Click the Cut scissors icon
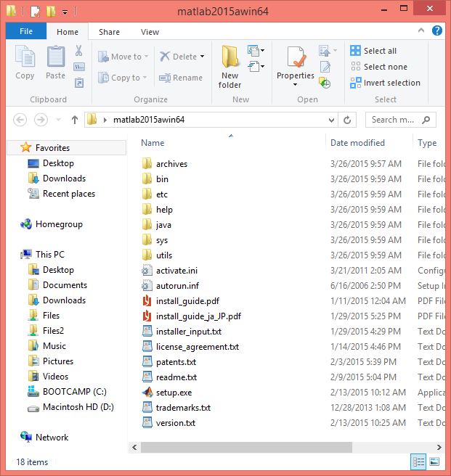This screenshot has height=476, width=451. [78, 51]
